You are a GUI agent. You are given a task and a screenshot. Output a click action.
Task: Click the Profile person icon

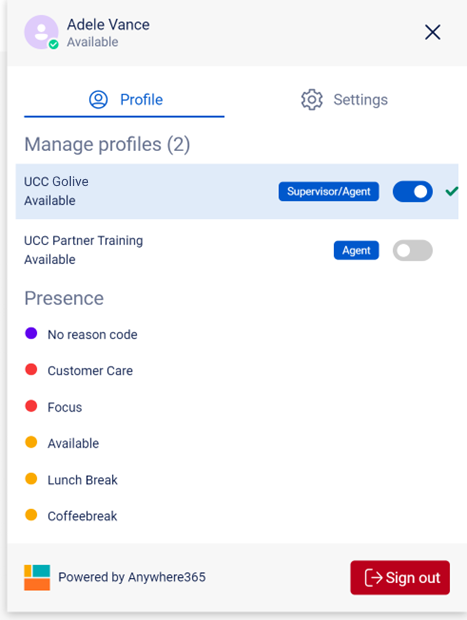click(x=98, y=100)
